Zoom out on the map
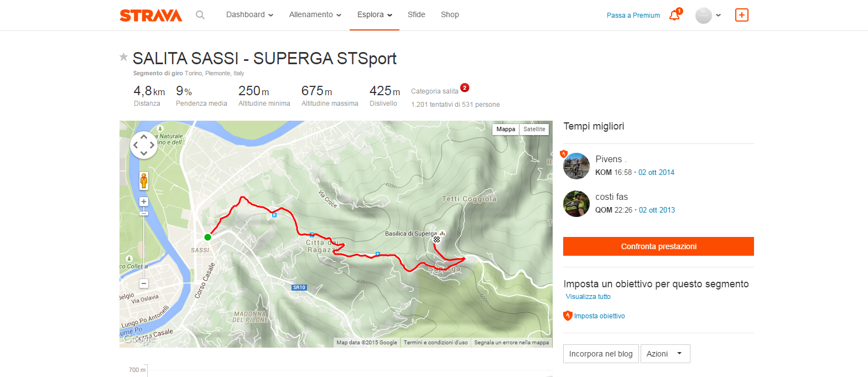The image size is (868, 377). [144, 283]
